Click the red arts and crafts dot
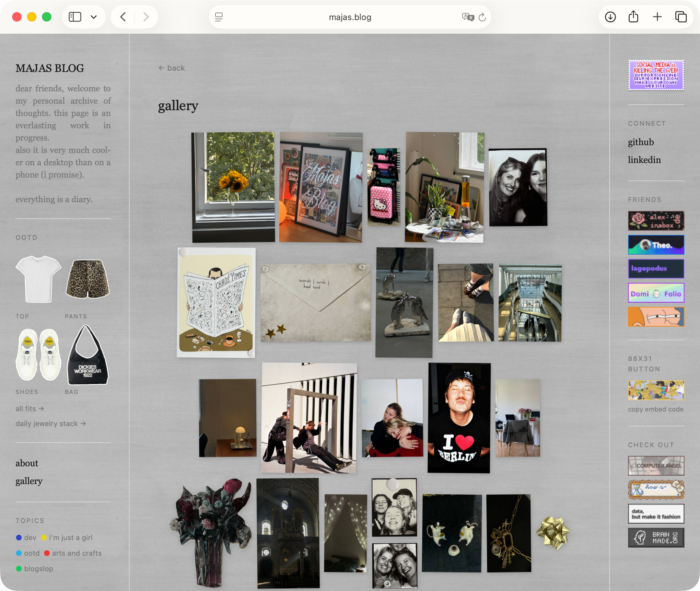Image resolution: width=700 pixels, height=591 pixels. pos(47,553)
